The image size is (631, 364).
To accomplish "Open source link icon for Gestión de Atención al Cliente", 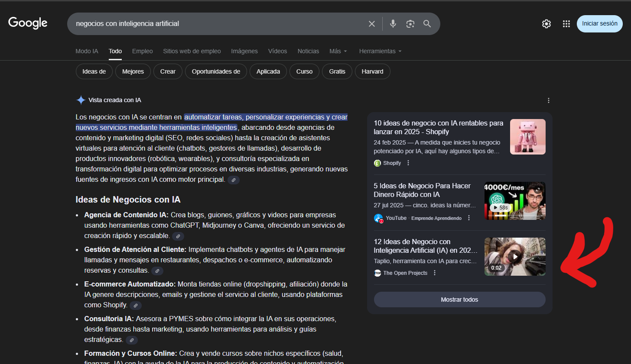I will click(157, 271).
